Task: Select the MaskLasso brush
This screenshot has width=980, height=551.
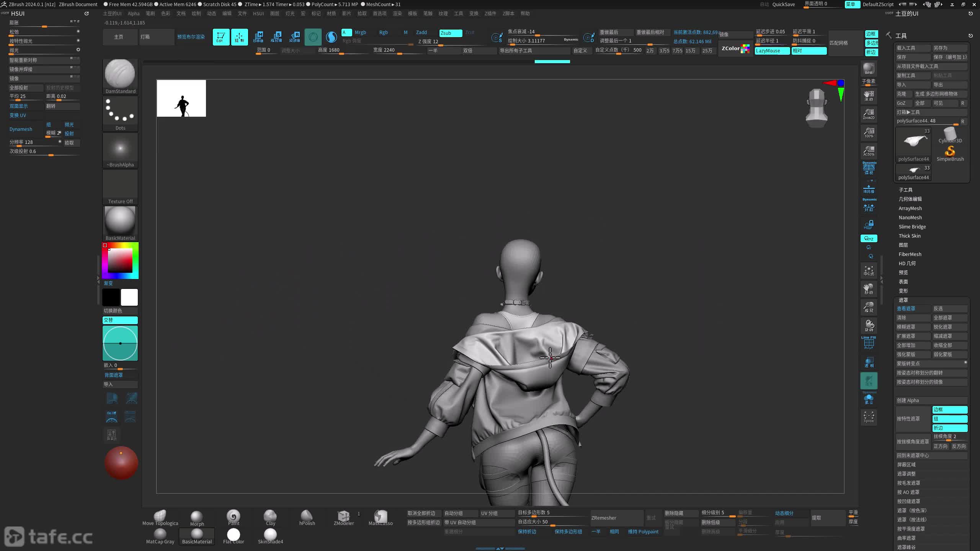Action: tap(381, 518)
